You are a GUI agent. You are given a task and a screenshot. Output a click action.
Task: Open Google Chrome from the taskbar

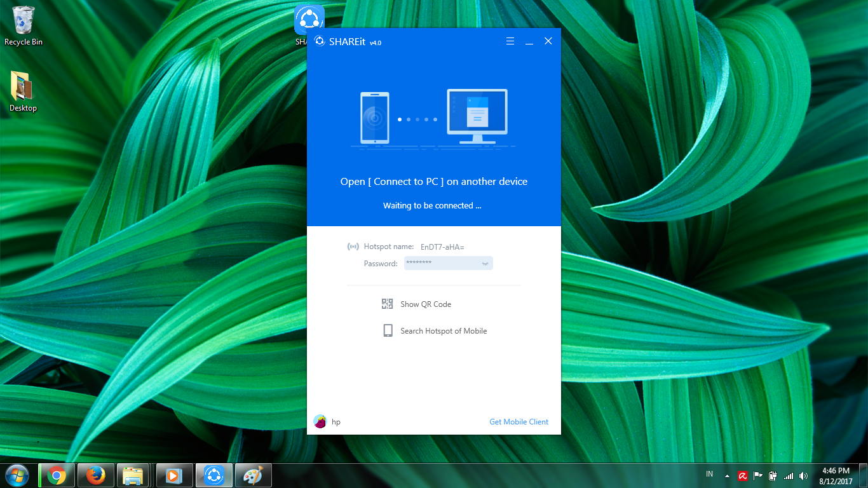[57, 475]
